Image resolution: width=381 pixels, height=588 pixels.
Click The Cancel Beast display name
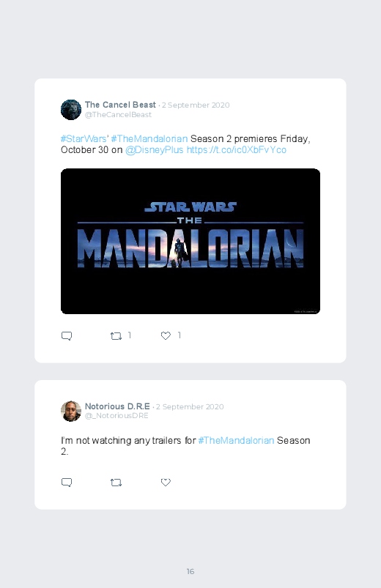tap(120, 105)
